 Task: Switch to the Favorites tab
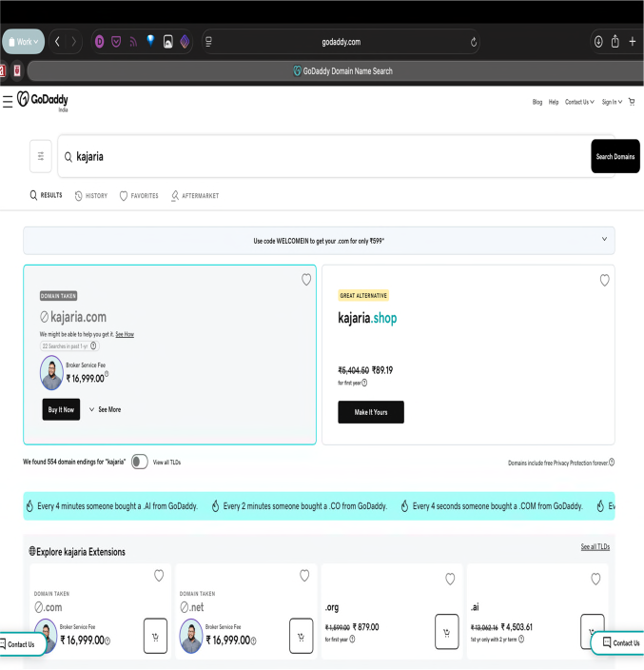pyautogui.click(x=139, y=196)
